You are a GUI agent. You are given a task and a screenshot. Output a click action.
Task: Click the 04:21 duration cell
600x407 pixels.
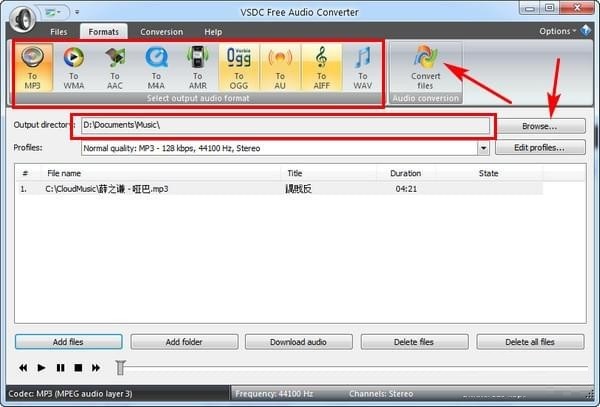click(406, 189)
